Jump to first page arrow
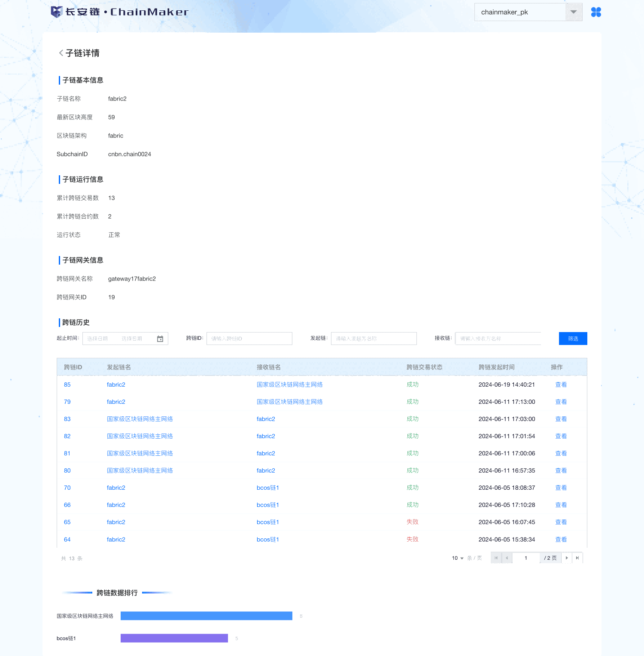 (x=496, y=558)
